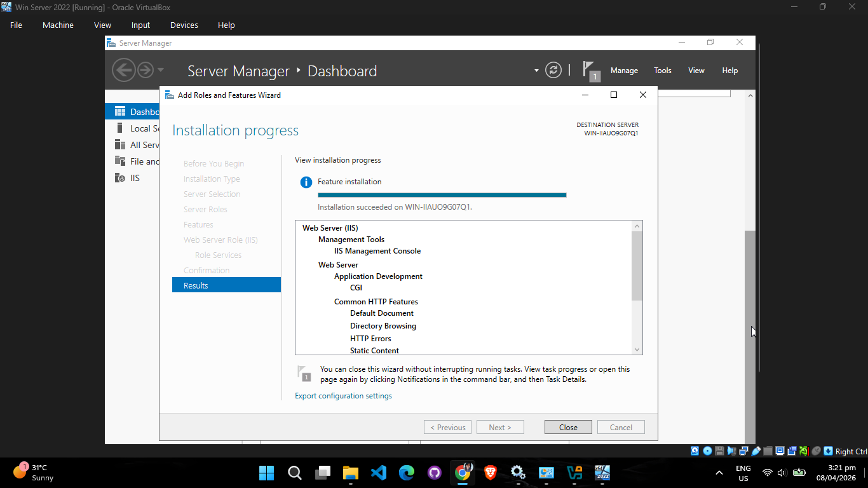Select 'Directory Browsing' row
The image size is (868, 488).
(383, 326)
